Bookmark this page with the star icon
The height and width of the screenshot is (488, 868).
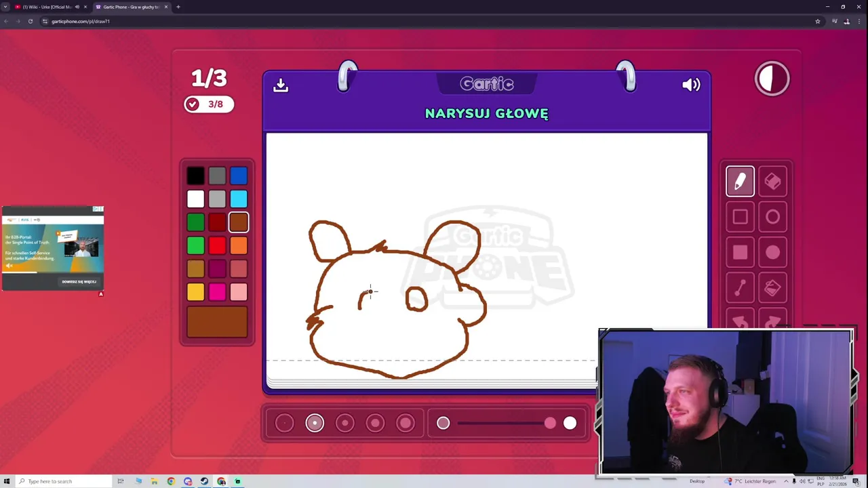click(x=818, y=21)
